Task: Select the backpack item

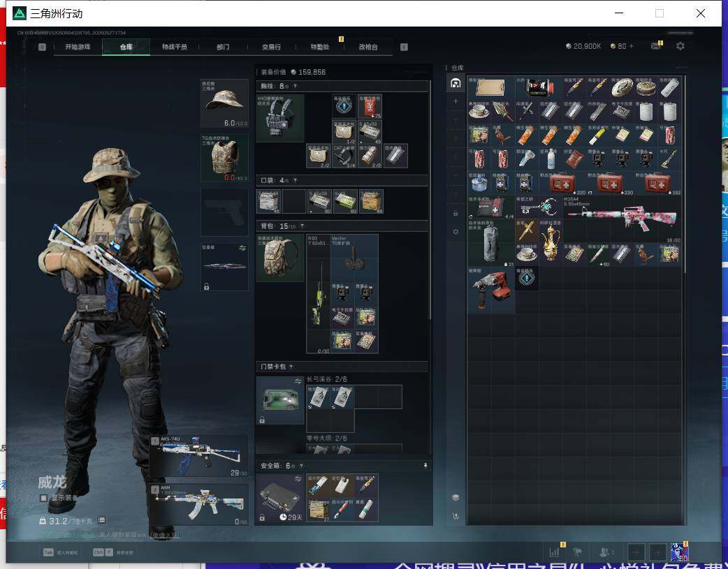Action: coord(280,258)
